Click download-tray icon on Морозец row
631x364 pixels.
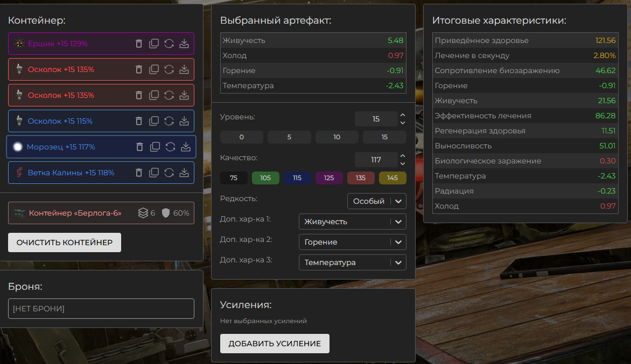(186, 147)
